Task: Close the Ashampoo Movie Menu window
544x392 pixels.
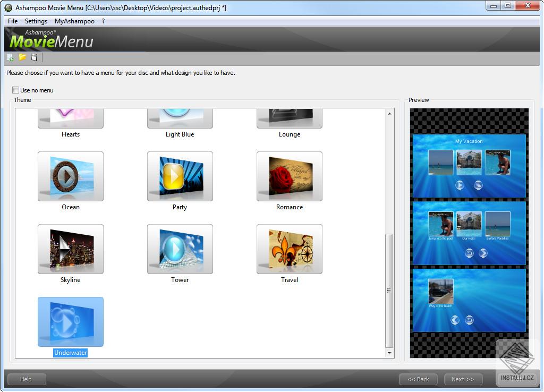Action: click(x=528, y=5)
